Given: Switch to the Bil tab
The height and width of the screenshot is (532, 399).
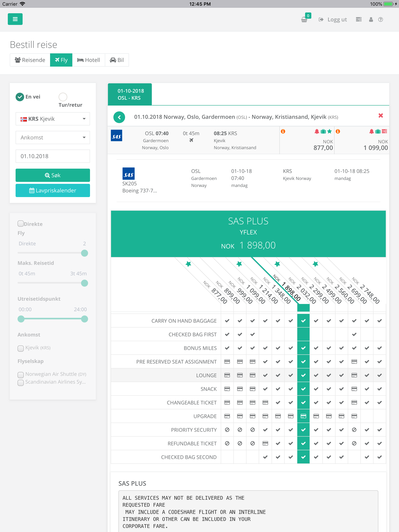Looking at the screenshot, I should pyautogui.click(x=117, y=60).
